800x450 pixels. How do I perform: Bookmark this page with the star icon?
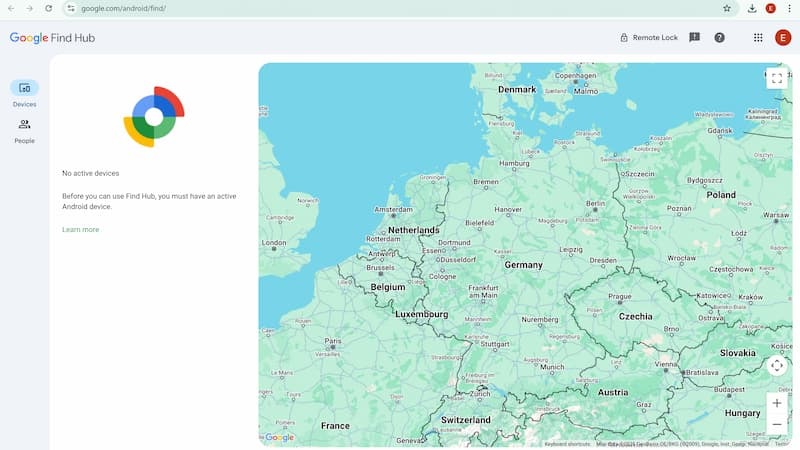click(x=727, y=8)
